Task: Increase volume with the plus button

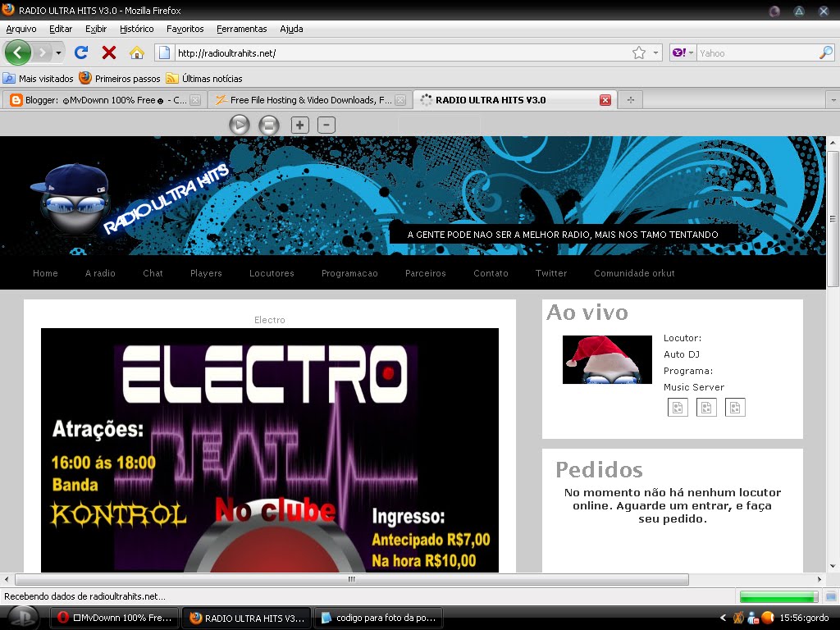Action: pyautogui.click(x=300, y=125)
